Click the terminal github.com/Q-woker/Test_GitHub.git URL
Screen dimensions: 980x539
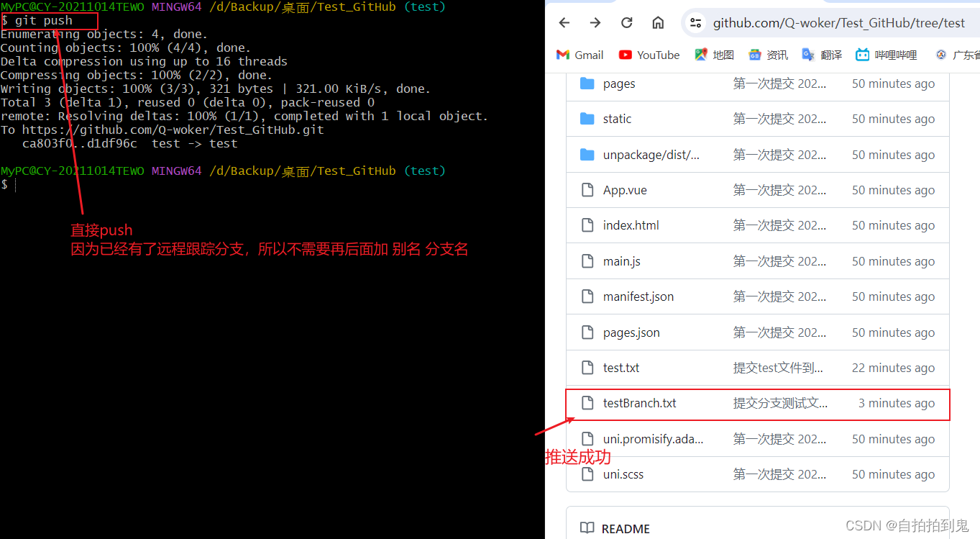[173, 130]
